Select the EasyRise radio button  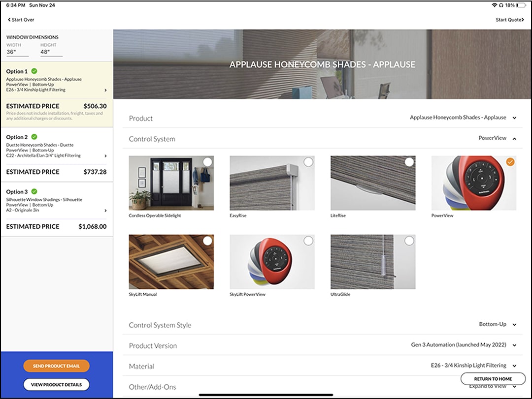click(308, 162)
